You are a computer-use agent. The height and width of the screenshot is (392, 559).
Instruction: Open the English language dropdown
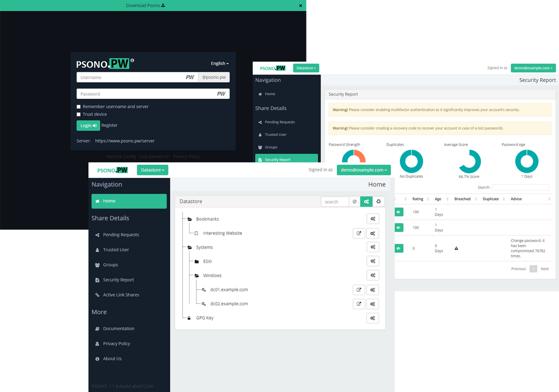[220, 63]
